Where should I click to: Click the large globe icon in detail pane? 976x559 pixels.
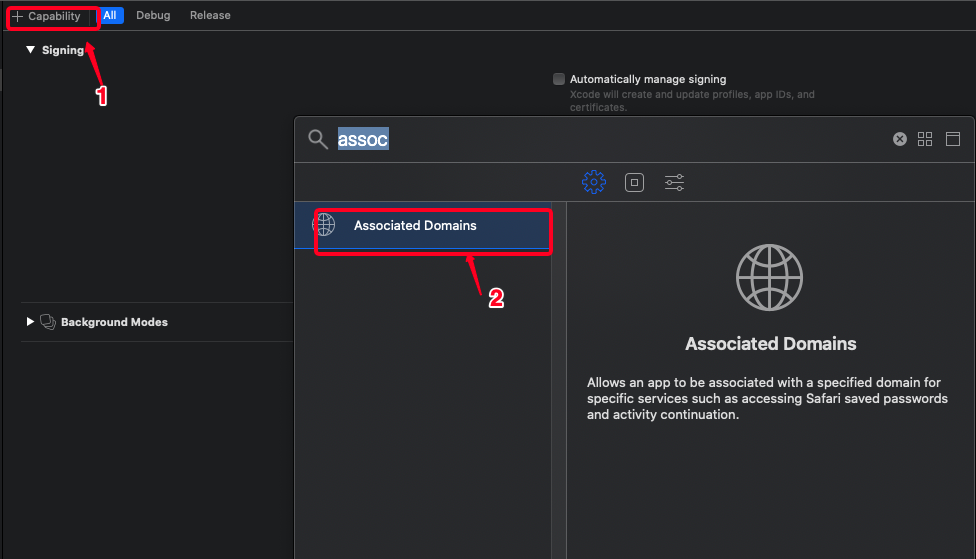point(769,278)
